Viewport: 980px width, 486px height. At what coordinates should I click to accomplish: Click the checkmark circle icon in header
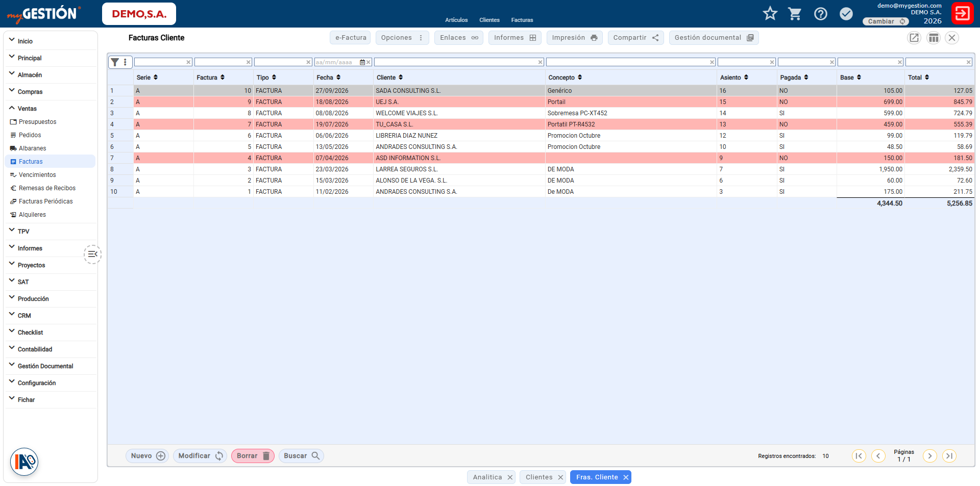click(x=846, y=13)
